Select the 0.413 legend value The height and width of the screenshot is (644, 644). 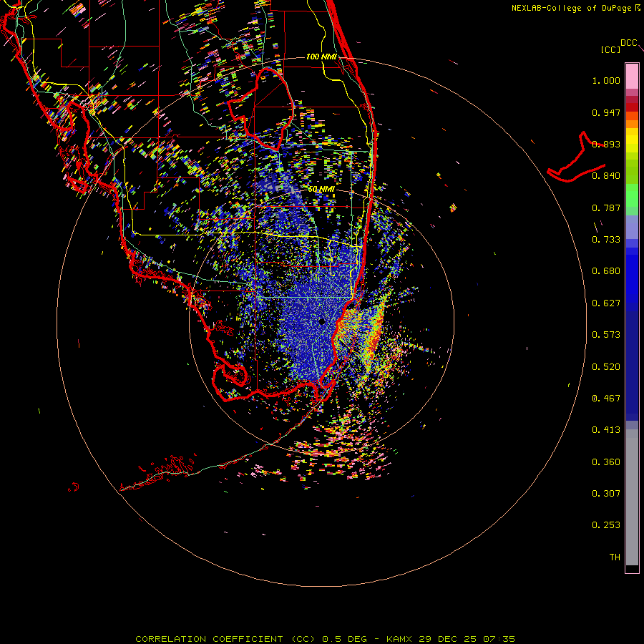(606, 430)
